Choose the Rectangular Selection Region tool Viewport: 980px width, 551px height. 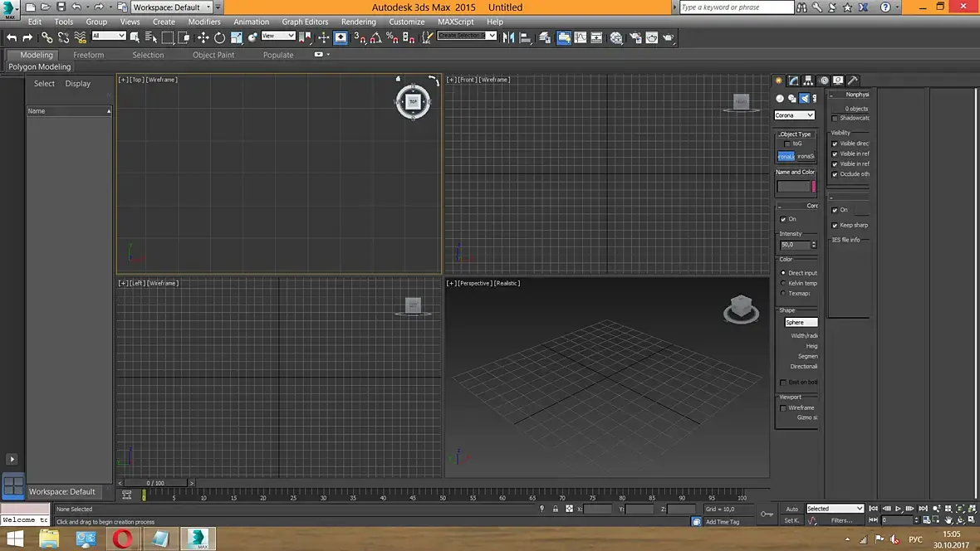point(168,37)
